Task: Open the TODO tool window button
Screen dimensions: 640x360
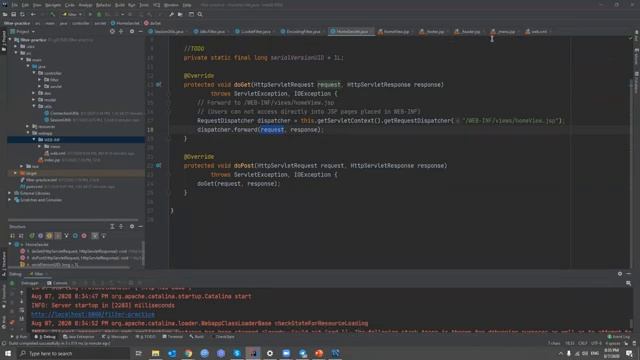Action: pyautogui.click(x=146, y=337)
